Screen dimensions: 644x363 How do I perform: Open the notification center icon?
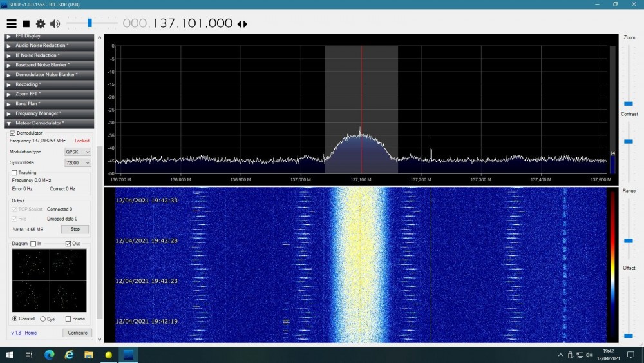click(x=631, y=355)
